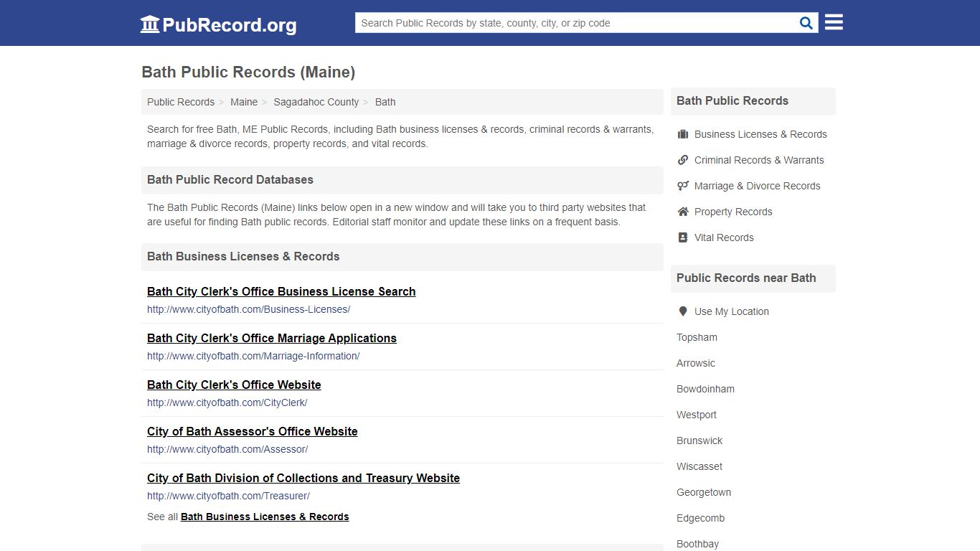The height and width of the screenshot is (551, 980).
Task: Open Arrowsic public records
Action: (x=696, y=363)
